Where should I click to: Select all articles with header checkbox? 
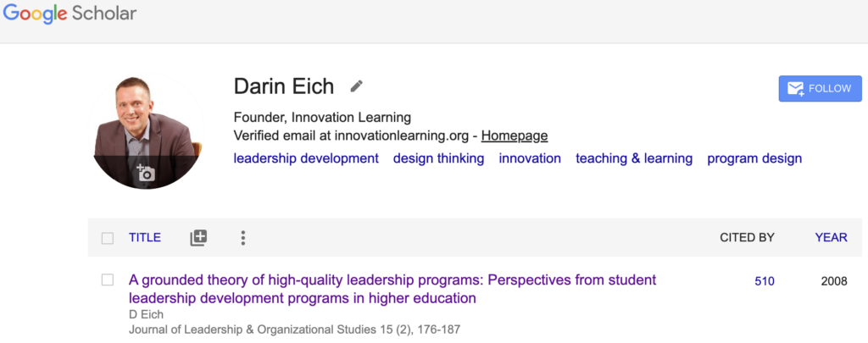tap(108, 238)
